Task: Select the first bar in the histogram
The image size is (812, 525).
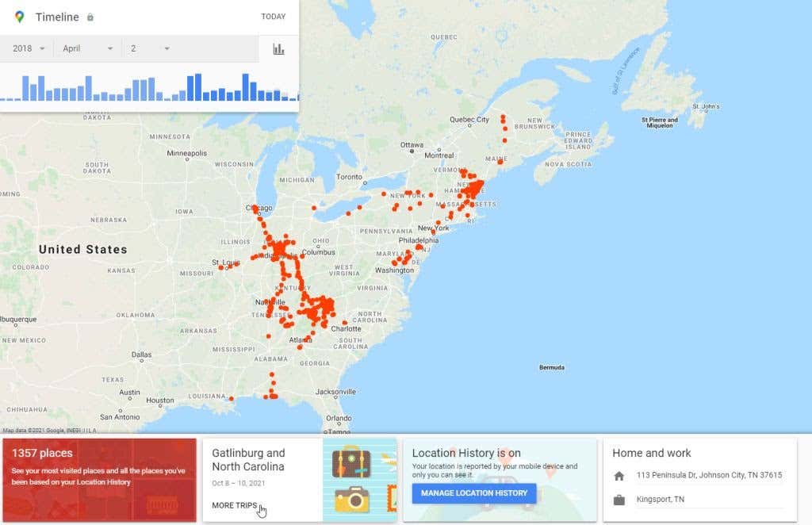Action: click(x=3, y=98)
